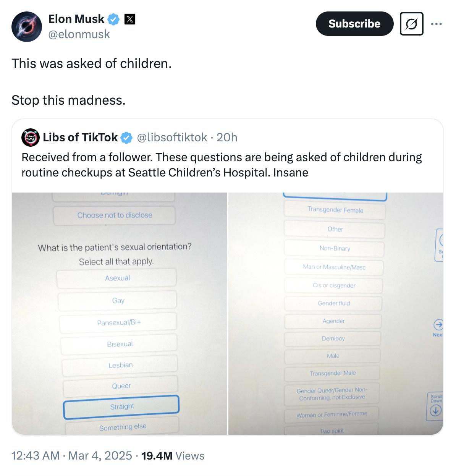The image size is (456, 476).
Task: Click the X affiliation badge
Action: pos(130,19)
